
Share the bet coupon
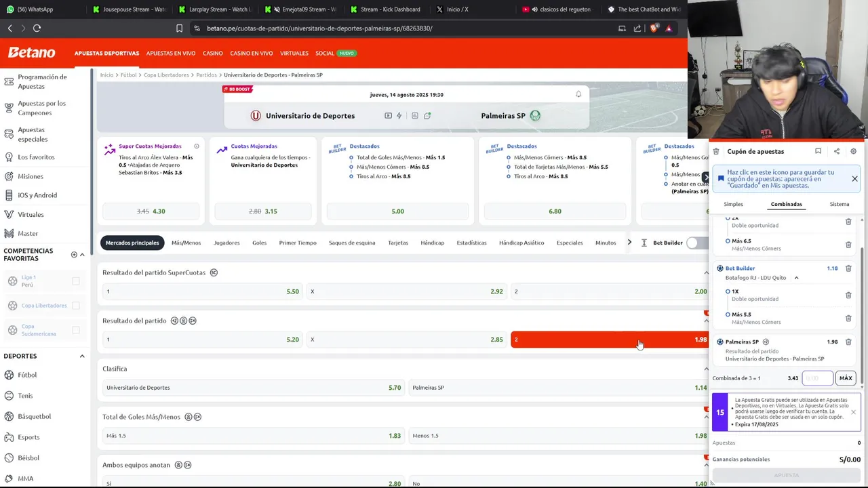[836, 152]
